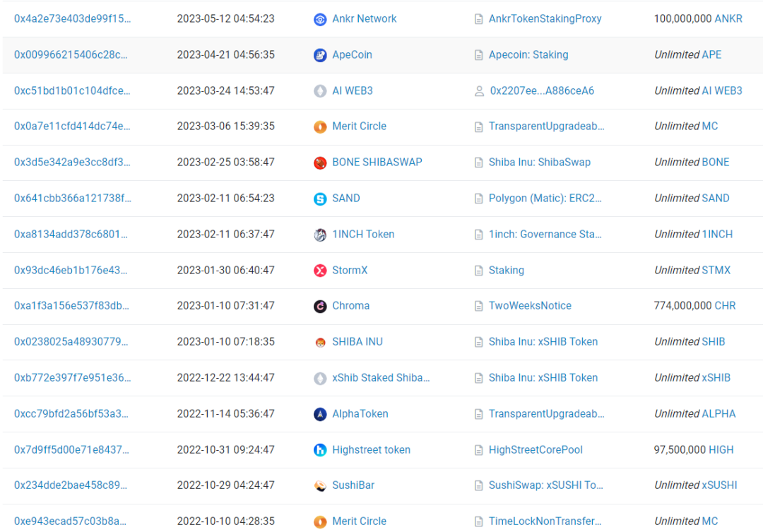Open transaction hash 0x0238025a48930779...

click(71, 342)
